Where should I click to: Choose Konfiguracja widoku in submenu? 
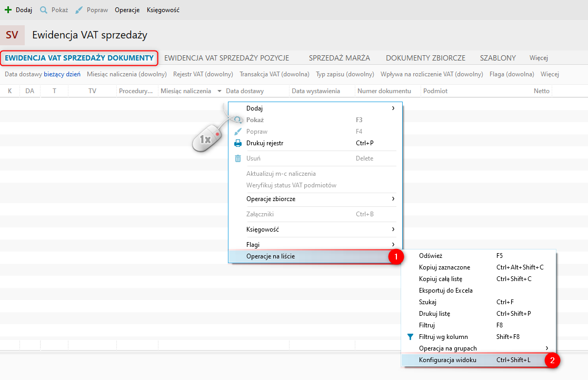[x=479, y=360]
